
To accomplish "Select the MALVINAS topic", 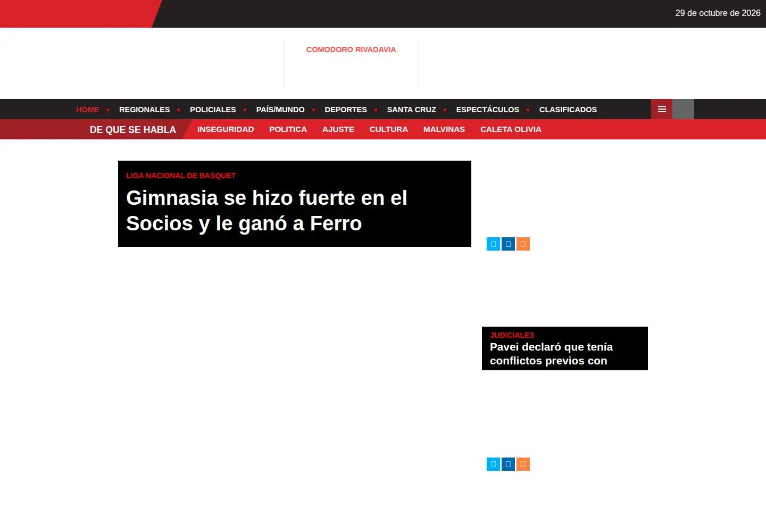I will (x=444, y=129).
